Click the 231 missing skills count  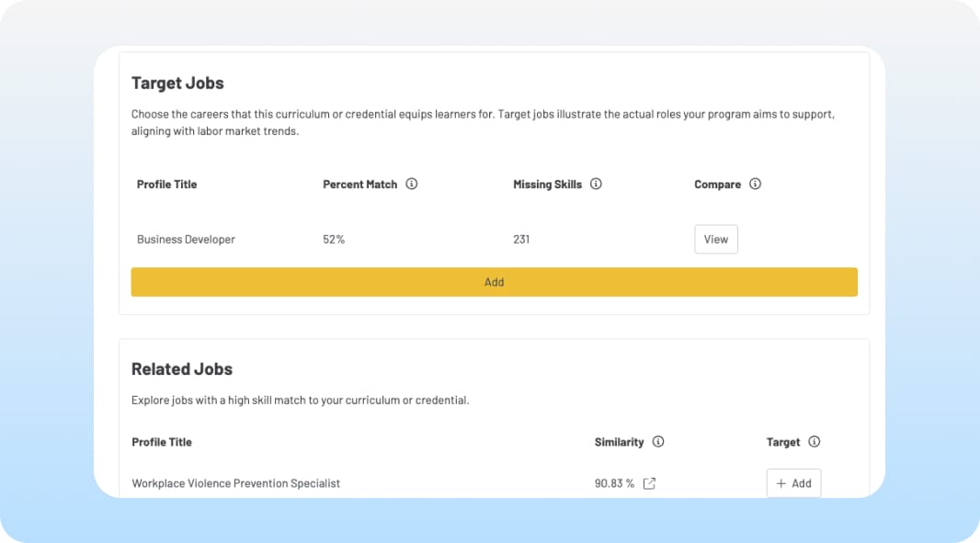521,240
